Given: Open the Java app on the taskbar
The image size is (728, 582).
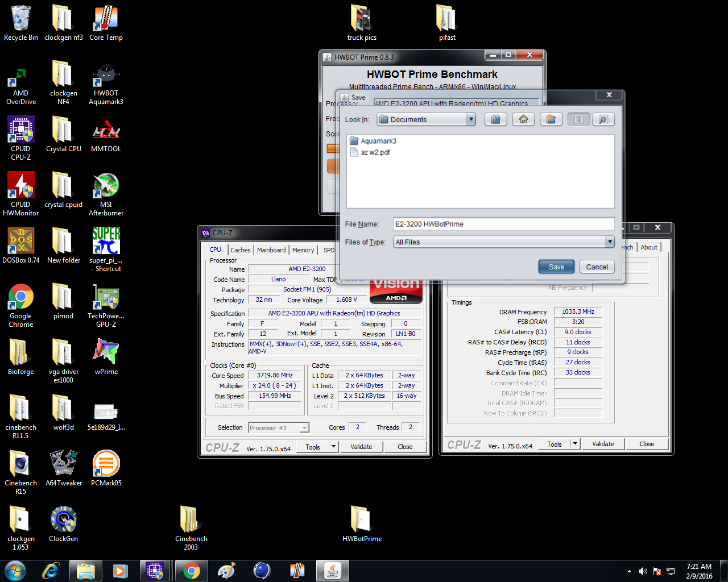Looking at the screenshot, I should tap(333, 571).
